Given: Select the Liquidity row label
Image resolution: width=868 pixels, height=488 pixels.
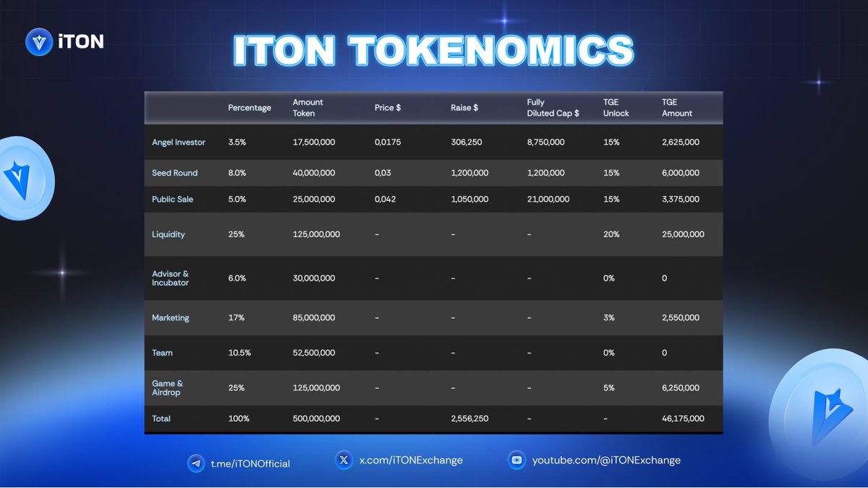Looking at the screenshot, I should 169,234.
